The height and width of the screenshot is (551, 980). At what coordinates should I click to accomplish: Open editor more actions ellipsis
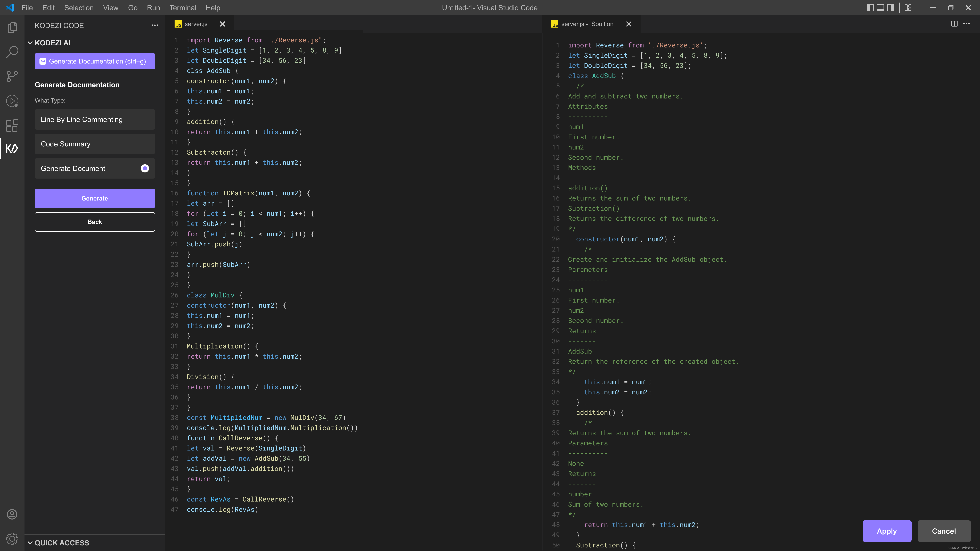click(966, 24)
